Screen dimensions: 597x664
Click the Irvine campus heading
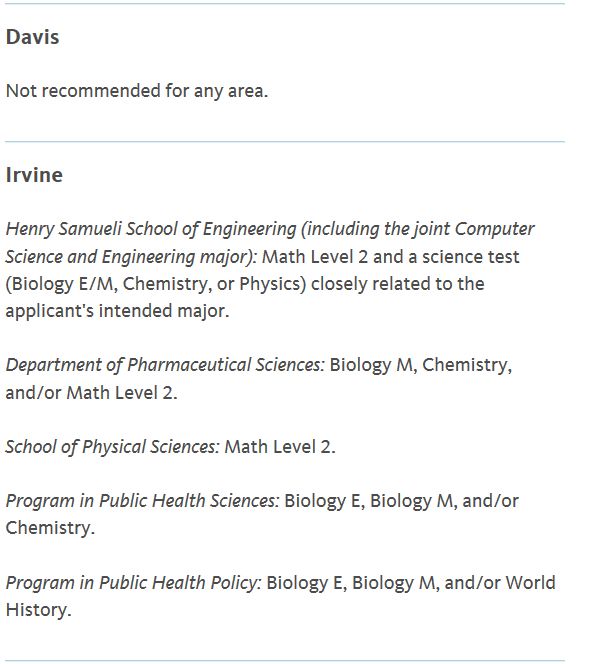(34, 175)
